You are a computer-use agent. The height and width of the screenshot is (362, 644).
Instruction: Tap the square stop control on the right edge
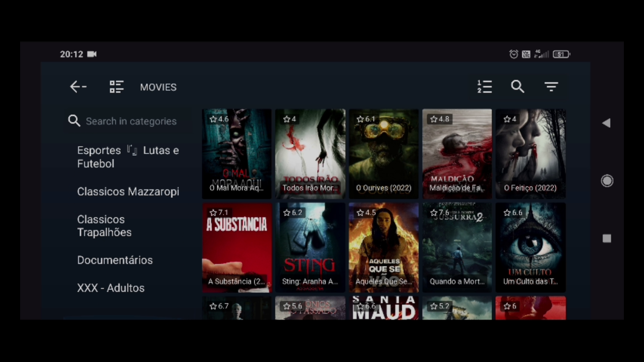pyautogui.click(x=606, y=238)
